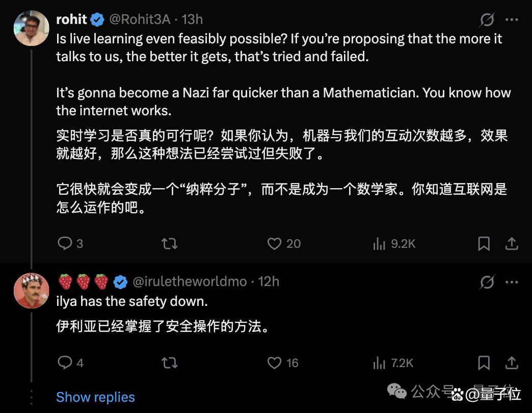View analytics for rohit's 9.2K views
The height and width of the screenshot is (413, 532).
[x=379, y=244]
